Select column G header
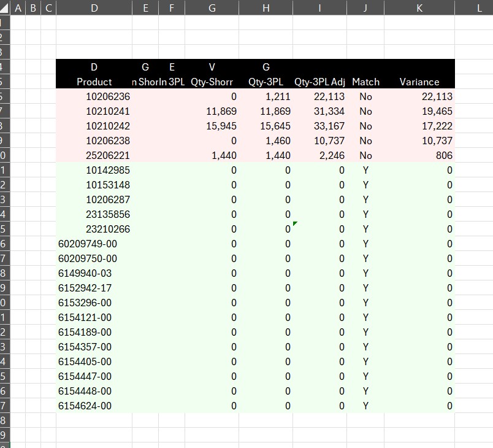This screenshot has width=493, height=448. pyautogui.click(x=212, y=7)
